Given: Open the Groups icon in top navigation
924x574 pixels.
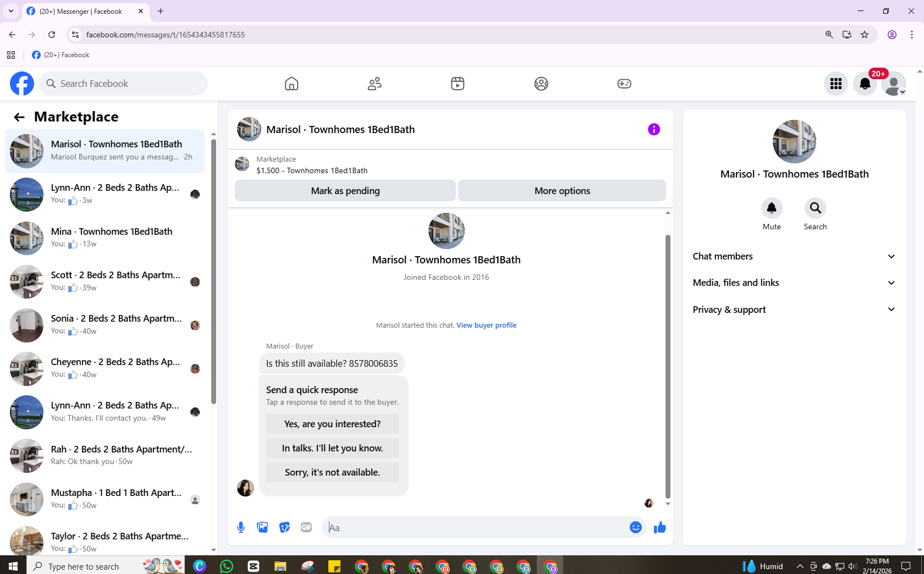Looking at the screenshot, I should coord(541,84).
